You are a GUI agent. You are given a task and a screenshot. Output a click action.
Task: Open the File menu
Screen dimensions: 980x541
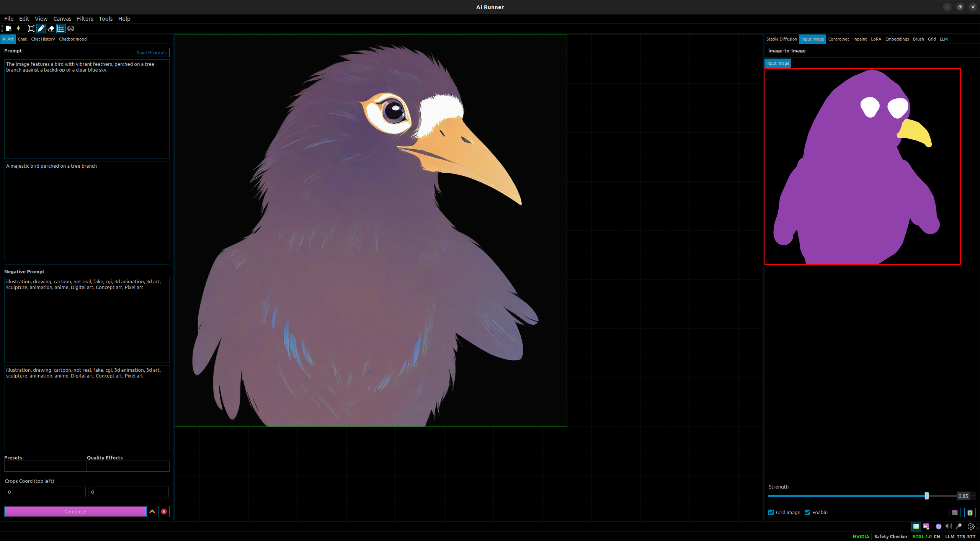[x=9, y=18]
